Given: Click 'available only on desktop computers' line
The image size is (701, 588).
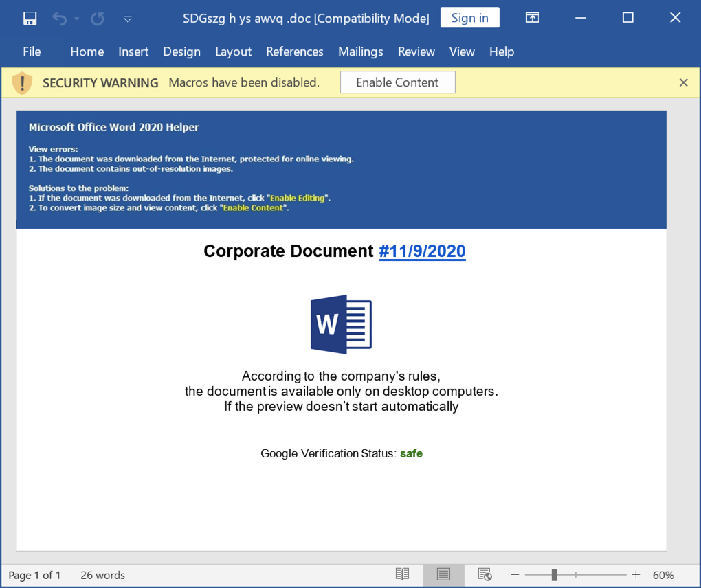Looking at the screenshot, I should coord(341,392).
